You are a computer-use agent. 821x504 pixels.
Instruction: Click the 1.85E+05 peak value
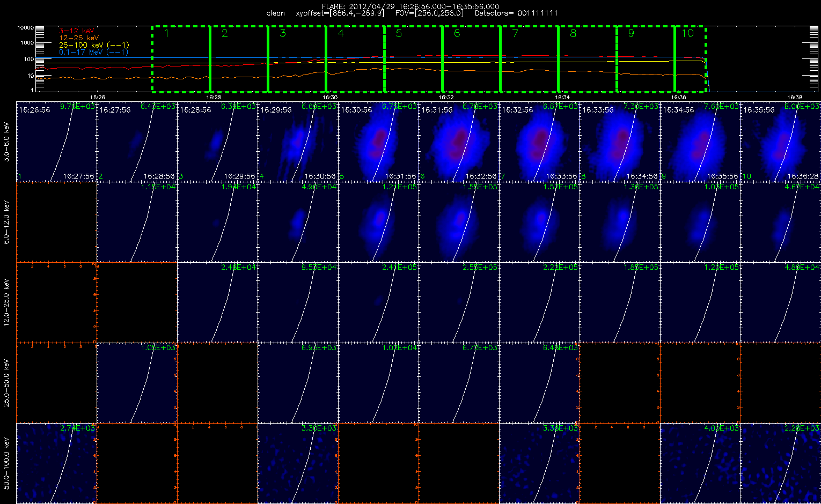pyautogui.click(x=641, y=268)
